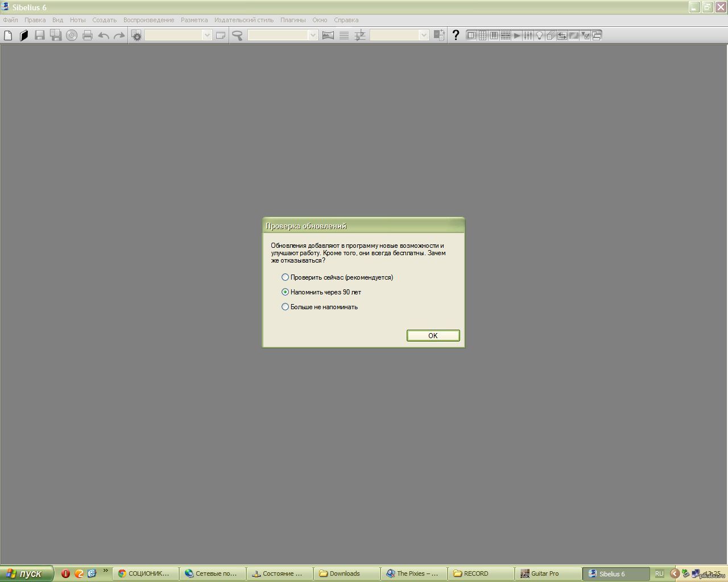Switch to the 'Сетевые по…' taskbar window
728x582 pixels.
click(x=213, y=573)
